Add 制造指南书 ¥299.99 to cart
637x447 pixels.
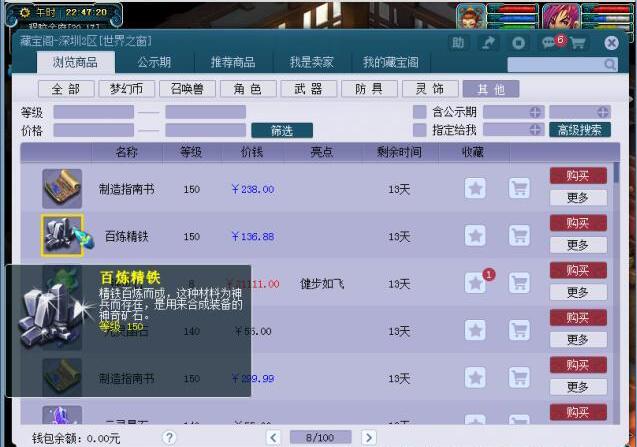point(520,378)
